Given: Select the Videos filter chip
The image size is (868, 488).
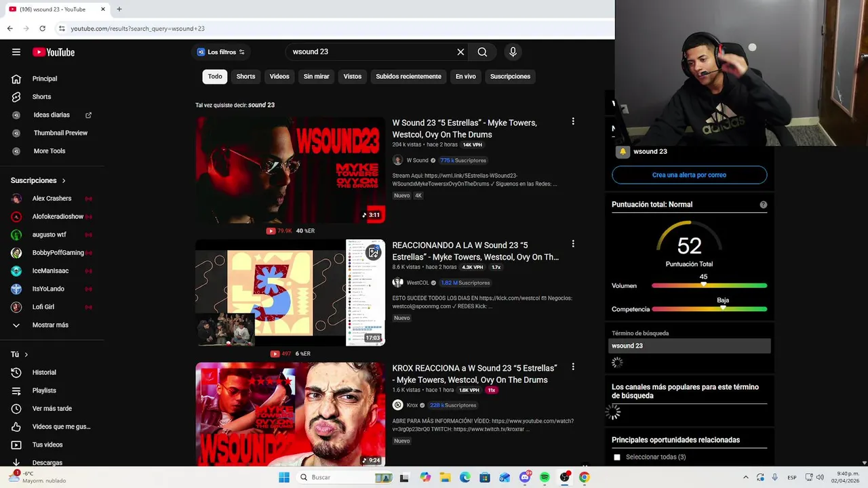Looking at the screenshot, I should pyautogui.click(x=279, y=77).
